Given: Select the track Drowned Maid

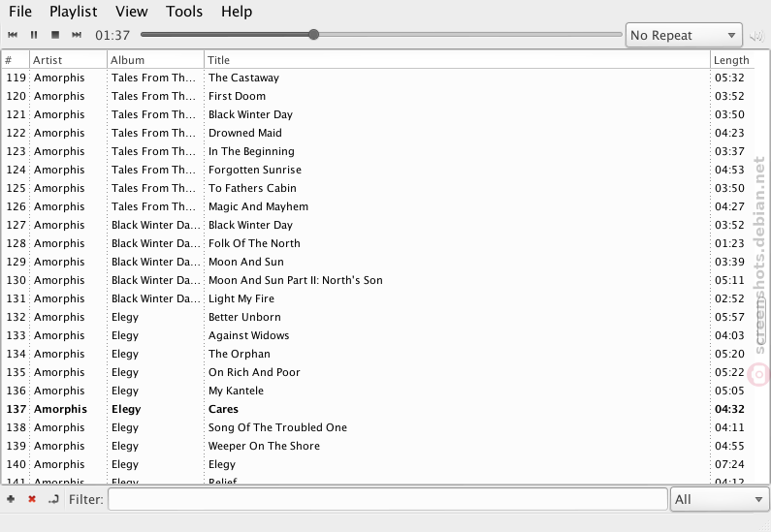Looking at the screenshot, I should pos(377,133).
